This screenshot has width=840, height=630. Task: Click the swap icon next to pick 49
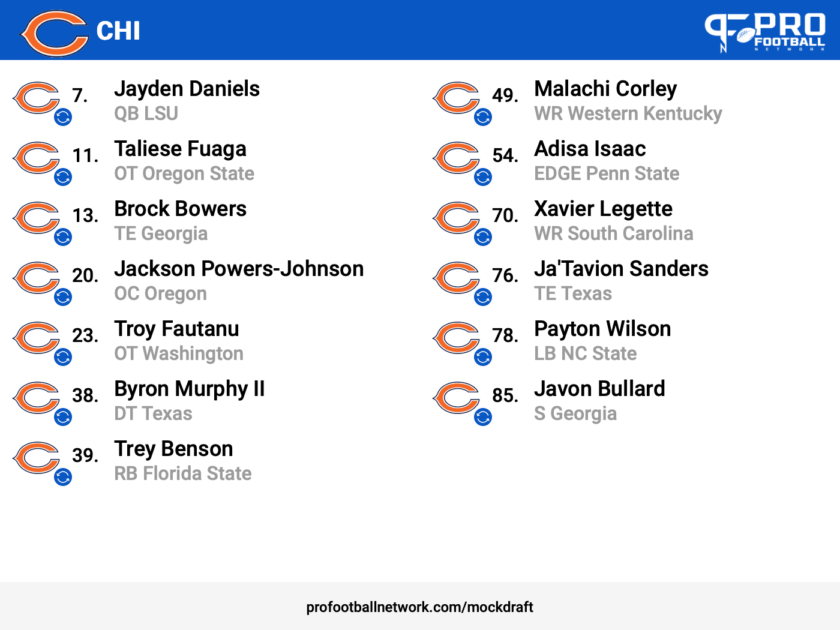(x=483, y=117)
